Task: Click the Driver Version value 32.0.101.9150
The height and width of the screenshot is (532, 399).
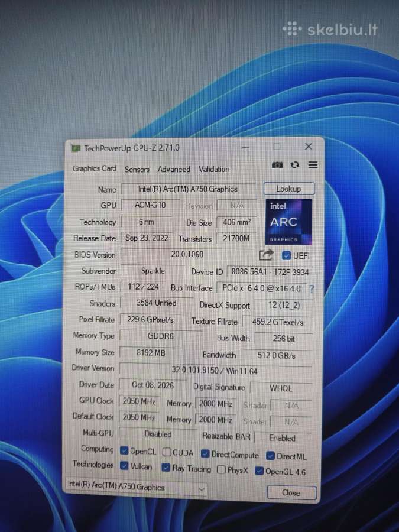Action: pos(216,370)
